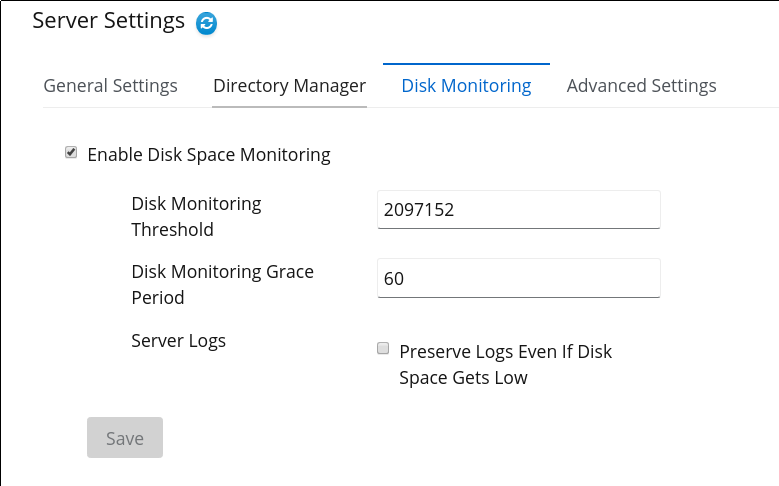Go to the Advanced Settings tab

[x=641, y=85]
